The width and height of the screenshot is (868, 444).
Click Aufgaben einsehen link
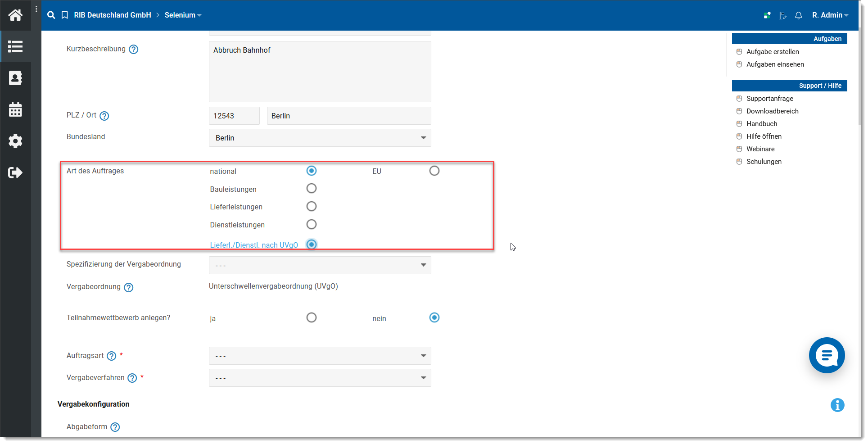[775, 64]
